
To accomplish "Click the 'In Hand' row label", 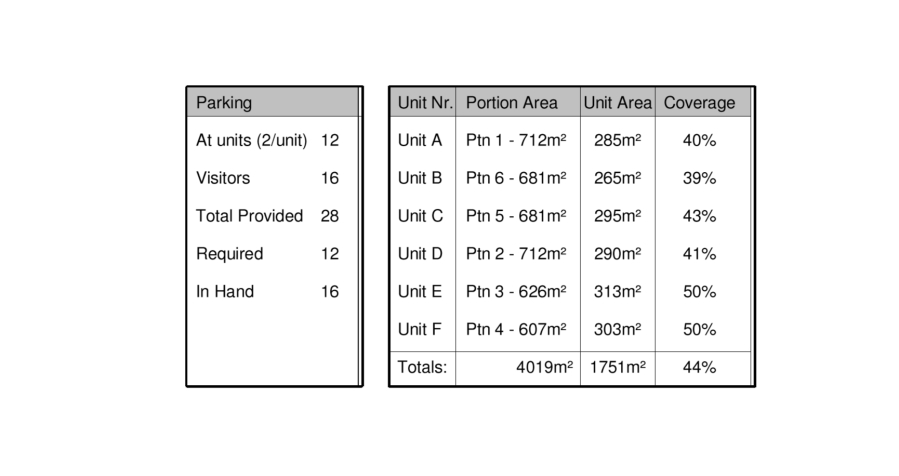I will 225,292.
